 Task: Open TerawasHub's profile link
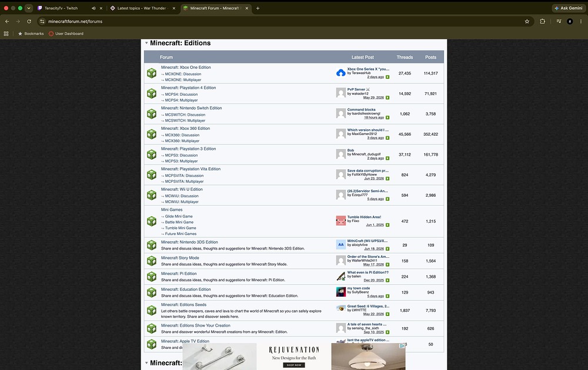[361, 73]
